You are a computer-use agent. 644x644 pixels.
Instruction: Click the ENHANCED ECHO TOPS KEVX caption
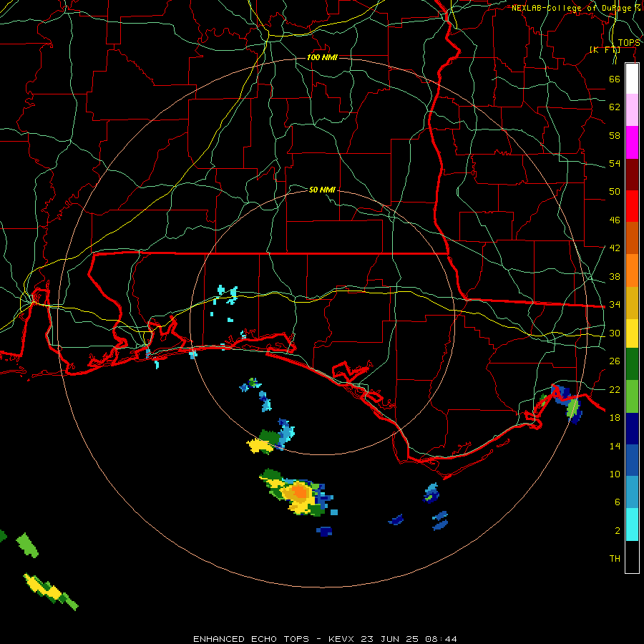[x=325, y=639]
